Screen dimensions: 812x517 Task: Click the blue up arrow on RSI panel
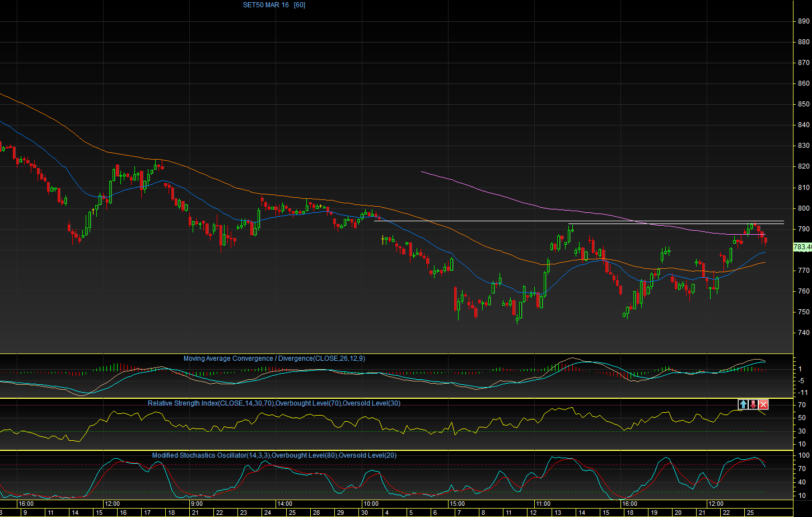pyautogui.click(x=743, y=404)
